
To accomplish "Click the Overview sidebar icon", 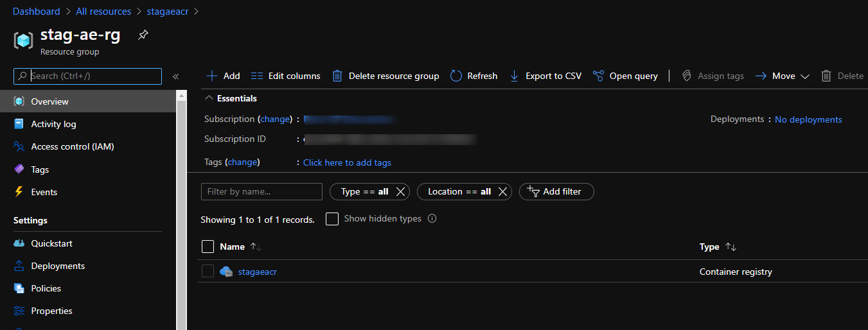I will coord(19,101).
